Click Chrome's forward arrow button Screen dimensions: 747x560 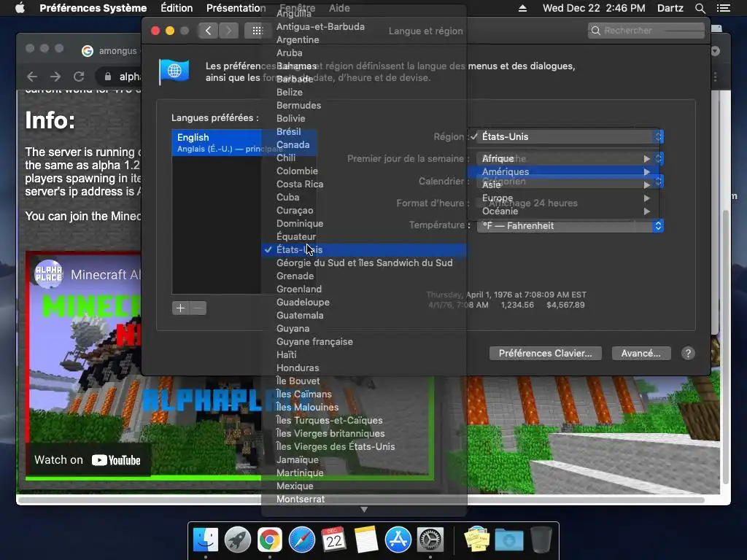click(55, 76)
